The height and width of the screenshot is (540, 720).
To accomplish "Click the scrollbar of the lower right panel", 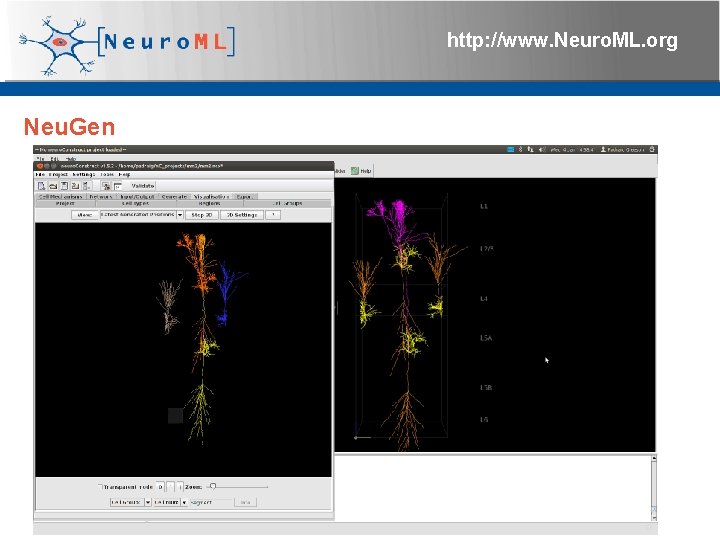I will click(x=653, y=488).
